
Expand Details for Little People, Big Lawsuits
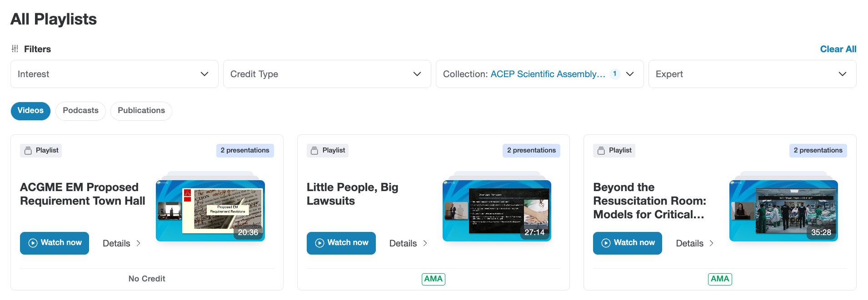(x=407, y=243)
